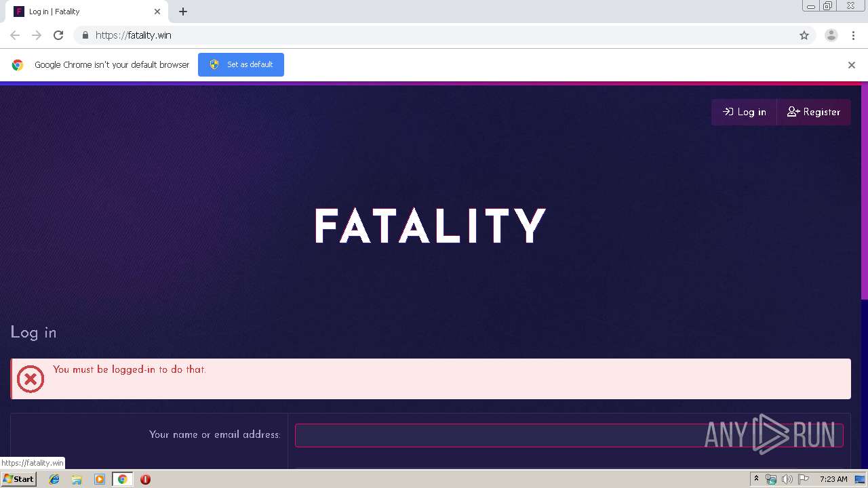Viewport: 868px width, 488px height.
Task: Click the 'Register' navigation link
Action: pos(814,112)
